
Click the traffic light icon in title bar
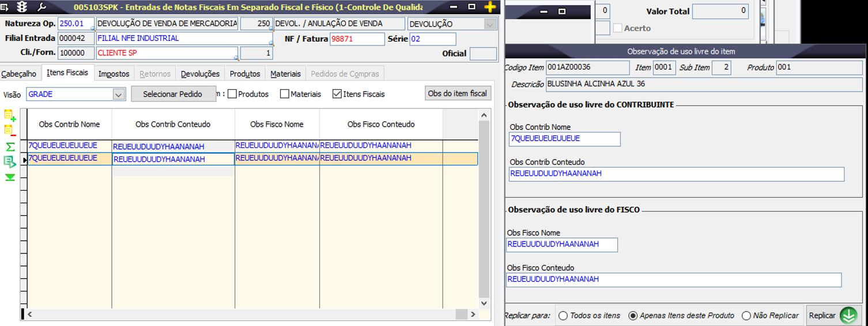click(22, 7)
